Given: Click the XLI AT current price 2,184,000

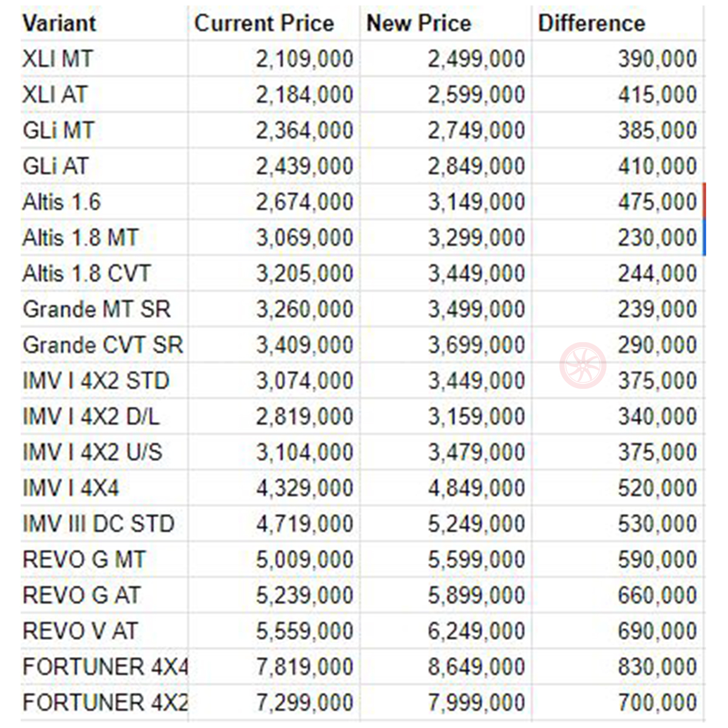Looking at the screenshot, I should tap(274, 95).
